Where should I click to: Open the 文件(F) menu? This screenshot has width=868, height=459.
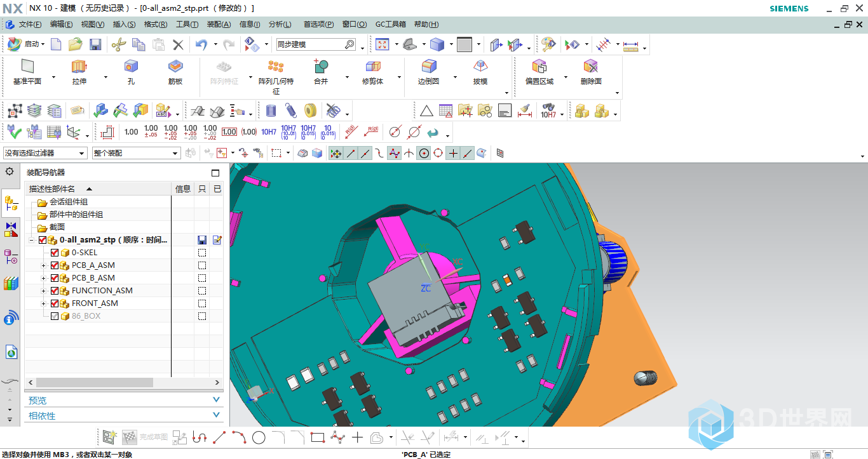[x=30, y=24]
